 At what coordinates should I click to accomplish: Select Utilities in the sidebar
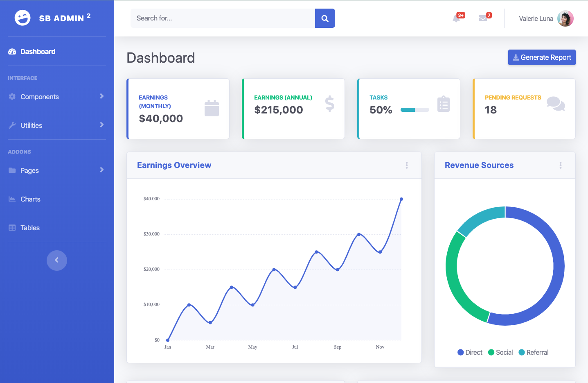point(57,125)
